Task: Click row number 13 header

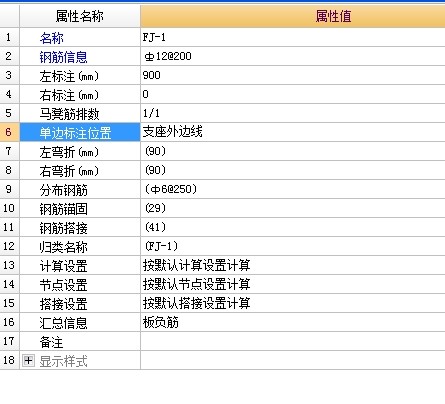Action: 9,265
